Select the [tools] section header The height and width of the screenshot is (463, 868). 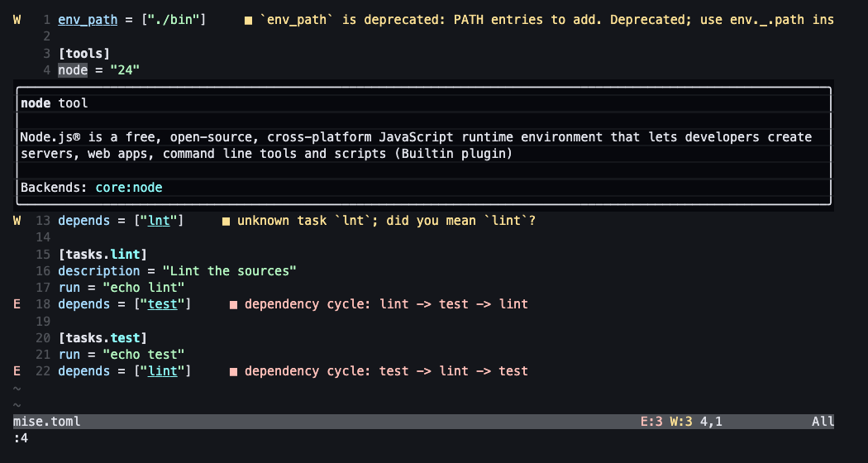84,54
